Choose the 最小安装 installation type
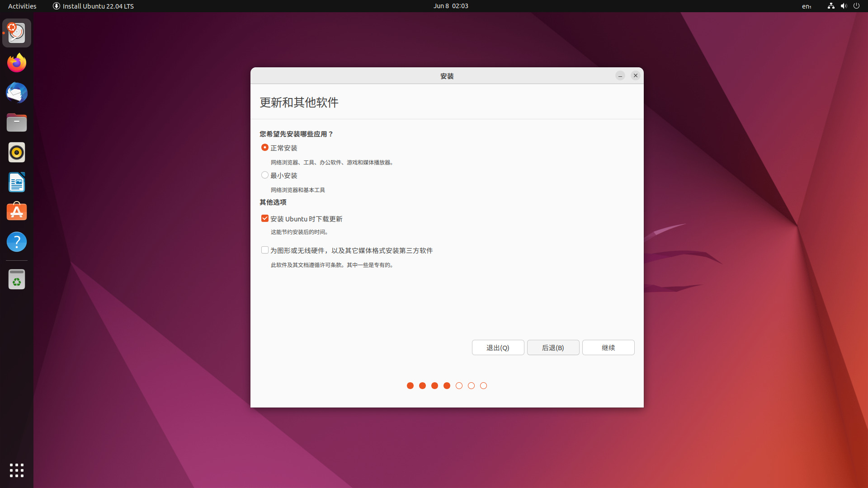The width and height of the screenshot is (868, 488). pos(264,175)
